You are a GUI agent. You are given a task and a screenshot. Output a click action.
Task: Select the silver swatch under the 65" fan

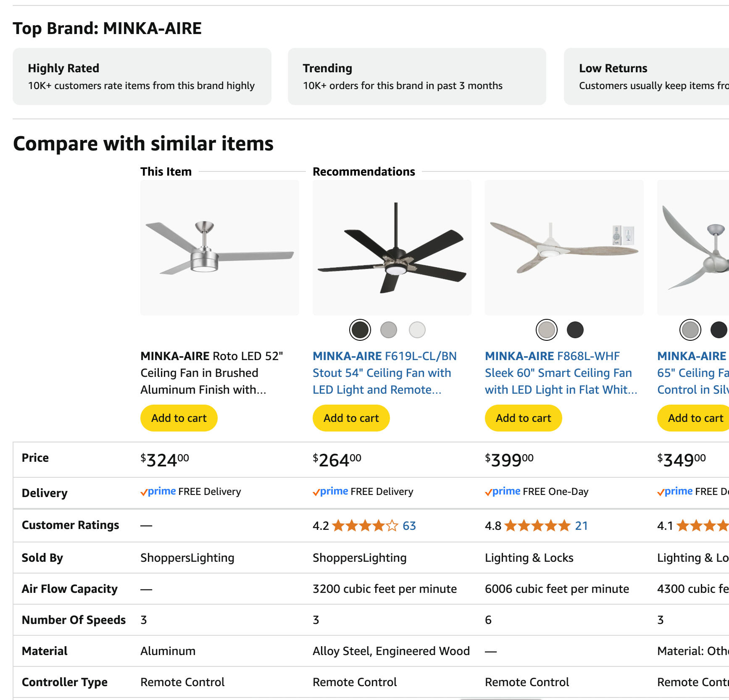pyautogui.click(x=690, y=330)
